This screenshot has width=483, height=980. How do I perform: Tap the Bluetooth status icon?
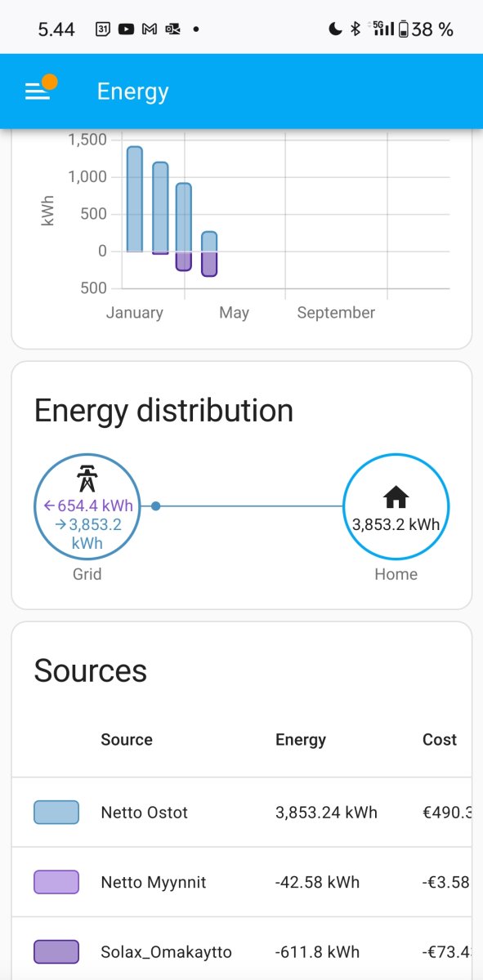point(355,29)
